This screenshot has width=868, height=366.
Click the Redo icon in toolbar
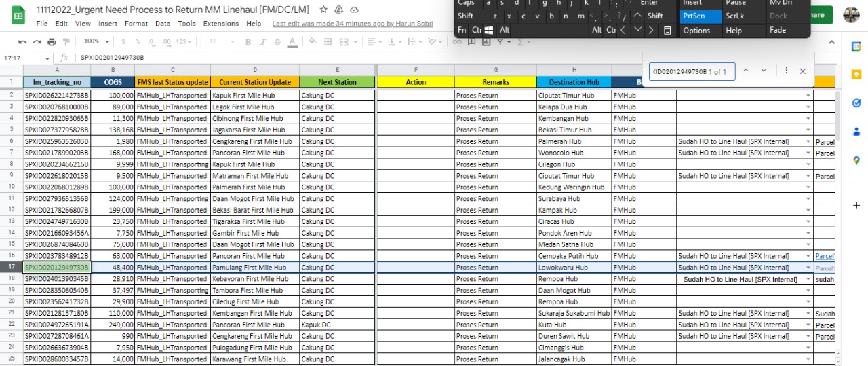[x=37, y=42]
